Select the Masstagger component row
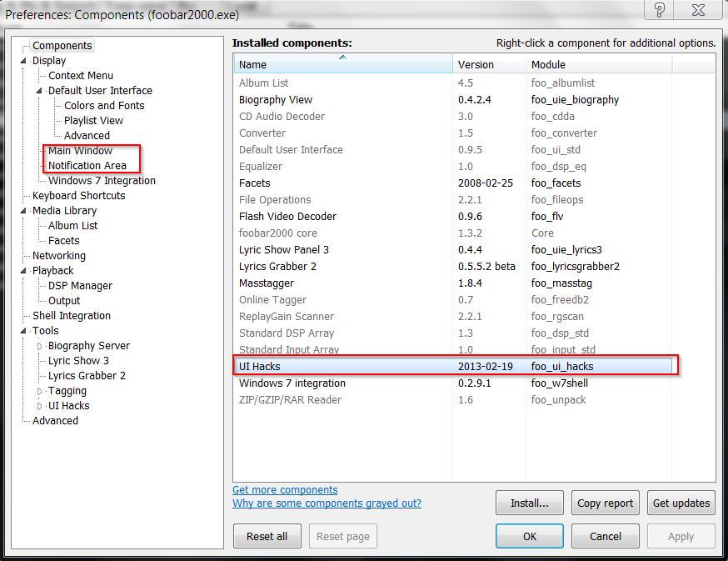This screenshot has width=728, height=561. click(452, 283)
